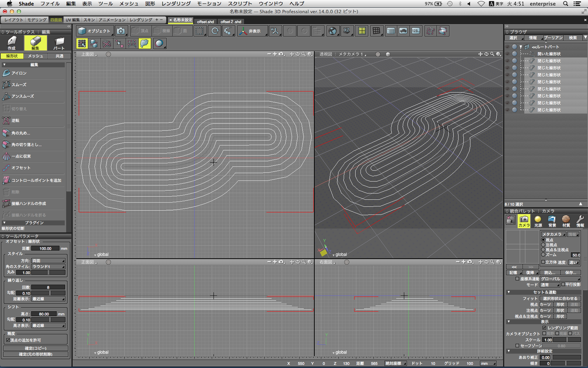Click the camera icon in the top toolbar
Screen dimensions: 588x368
121,31
